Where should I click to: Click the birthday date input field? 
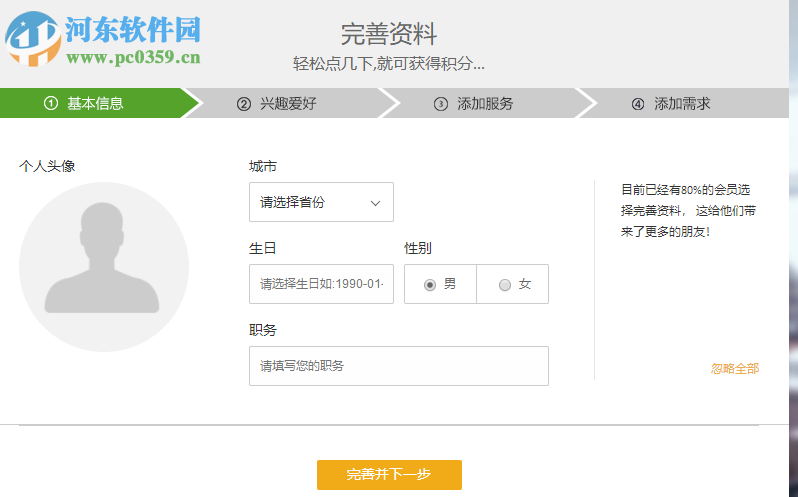tap(321, 284)
